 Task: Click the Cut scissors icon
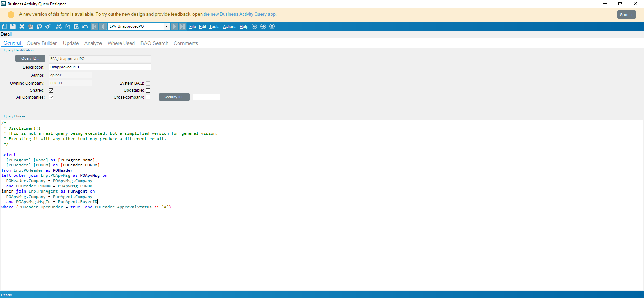coord(59,26)
